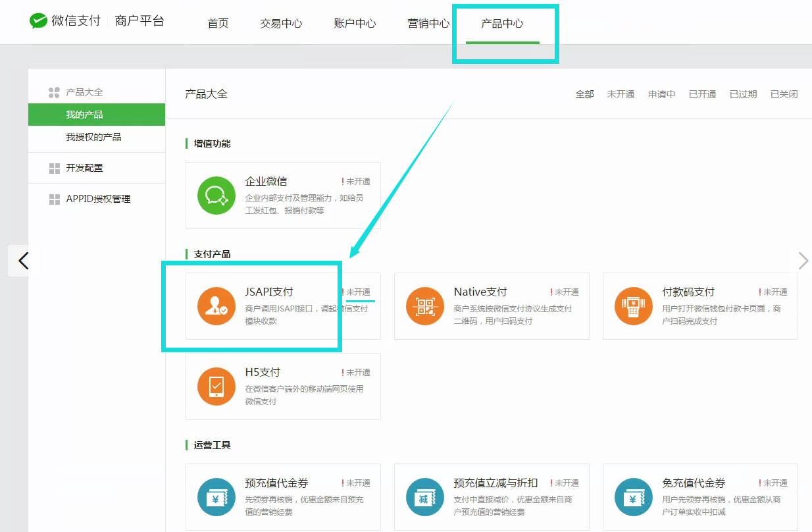Select the 预充值代金券 coupon icon
812x532 pixels.
(216, 497)
